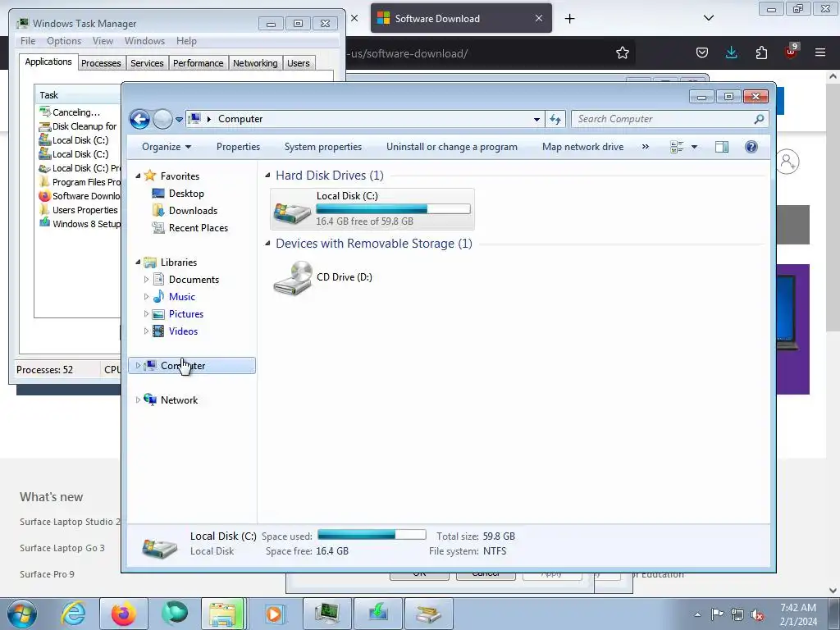Bookmark this page star icon in Firefox
The image size is (840, 630).
622,52
